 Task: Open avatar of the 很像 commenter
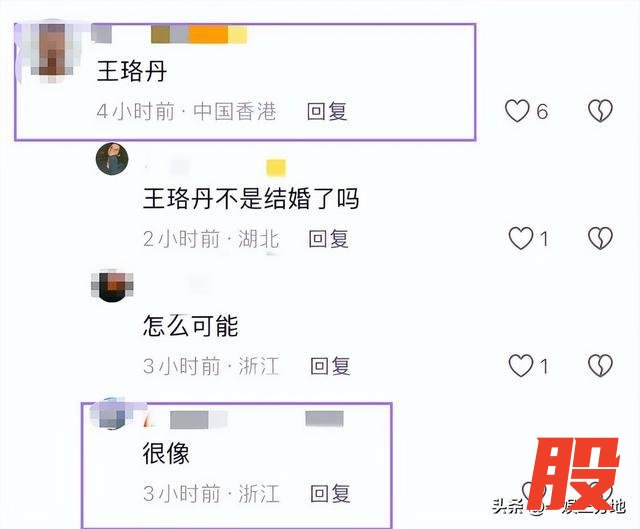[x=111, y=414]
